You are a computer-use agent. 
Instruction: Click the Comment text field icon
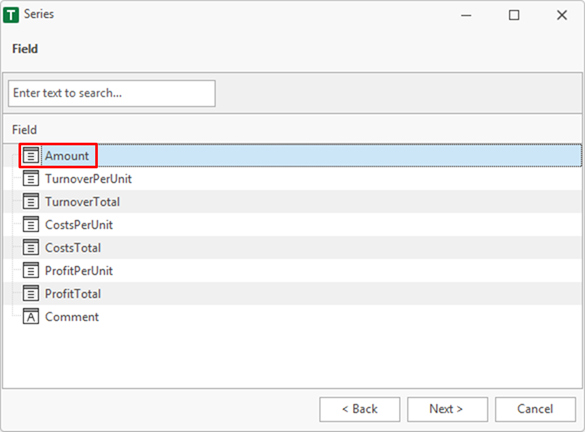pos(31,317)
